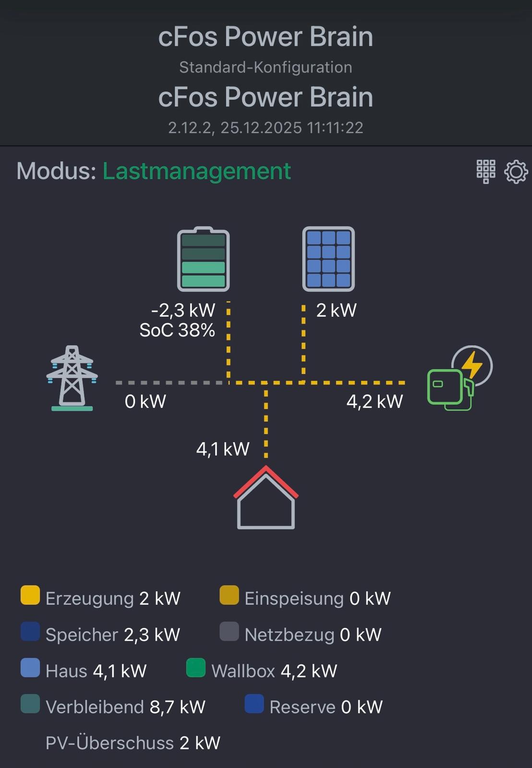Select the PV-Überschuss 2 kW entry
This screenshot has height=768, width=532.
click(x=133, y=743)
